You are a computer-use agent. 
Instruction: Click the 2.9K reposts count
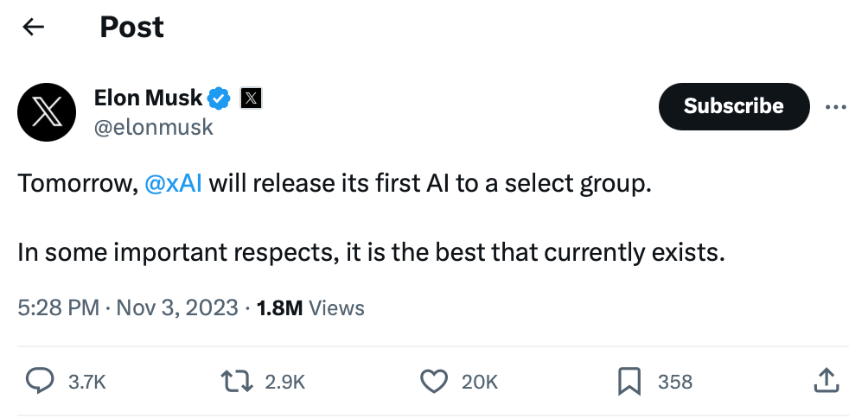[285, 382]
